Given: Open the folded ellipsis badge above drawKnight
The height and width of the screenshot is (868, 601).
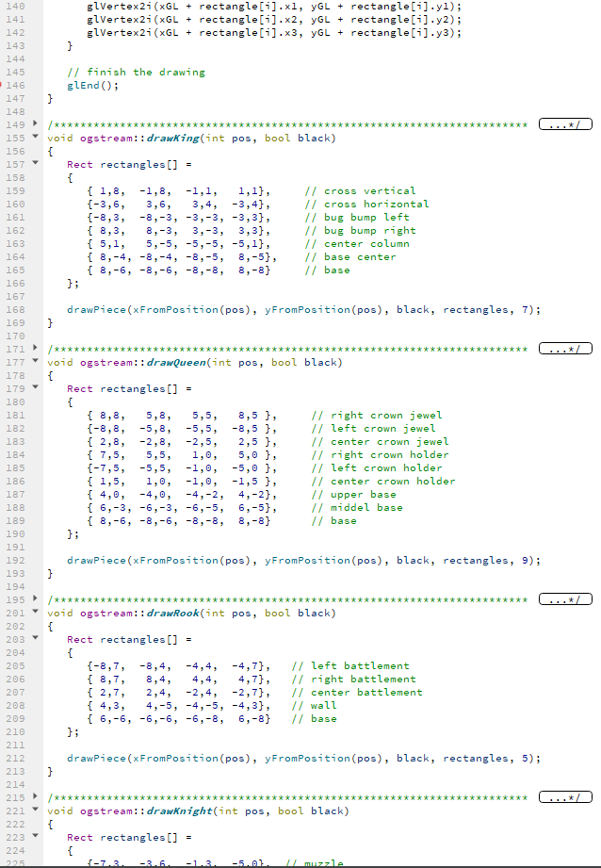Looking at the screenshot, I should pyautogui.click(x=565, y=797).
